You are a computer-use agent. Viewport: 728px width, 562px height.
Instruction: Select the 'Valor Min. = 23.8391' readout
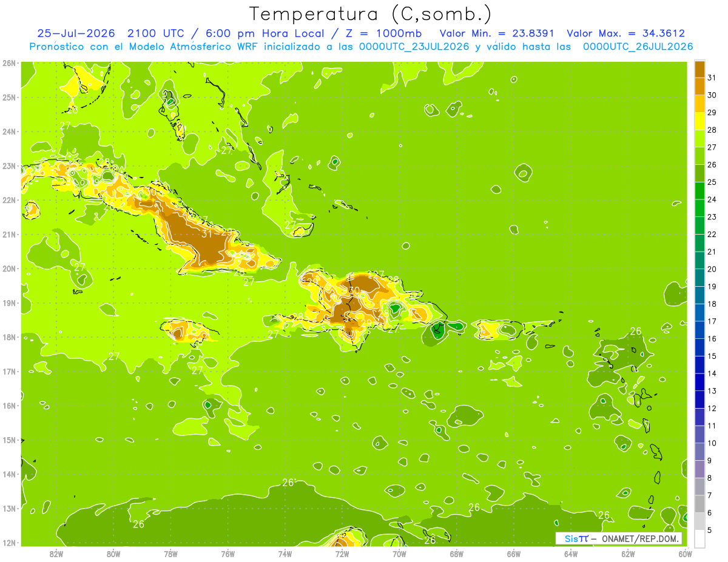[496, 33]
